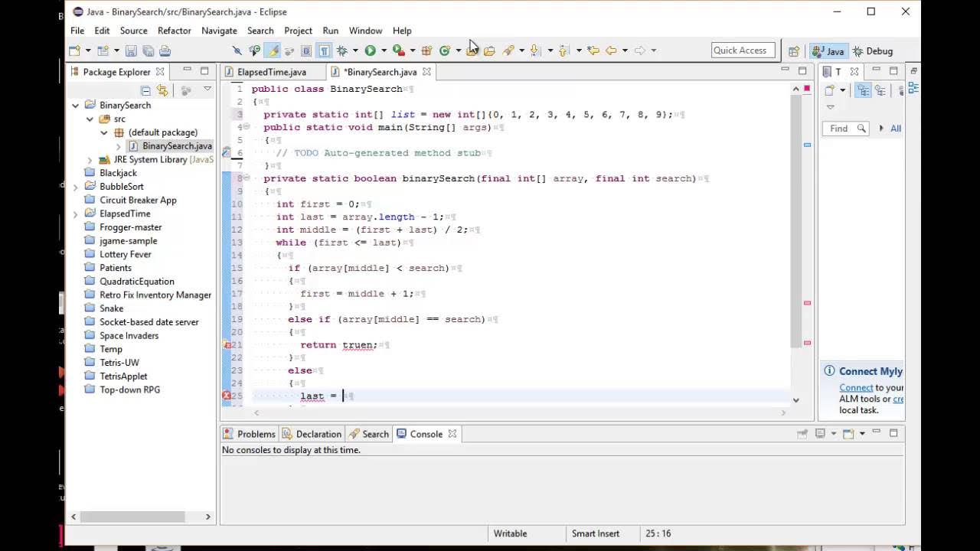Collapse the BinarySearch project node

(x=75, y=106)
